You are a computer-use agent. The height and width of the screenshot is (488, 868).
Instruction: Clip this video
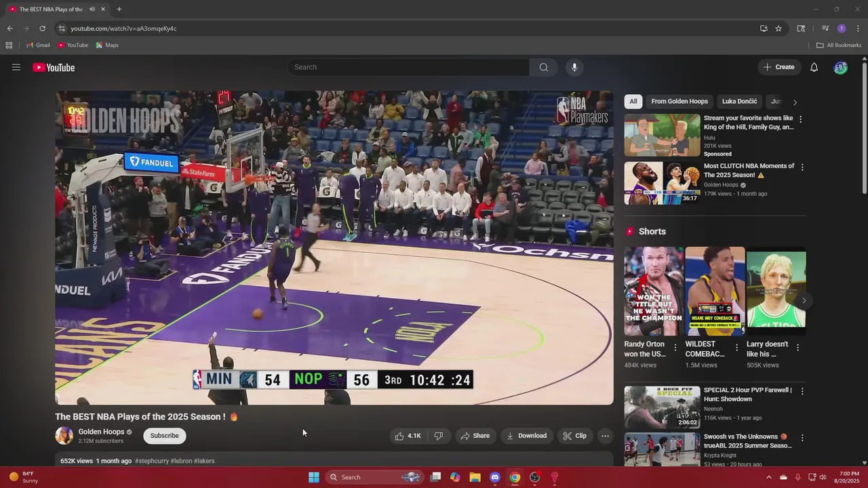point(574,436)
